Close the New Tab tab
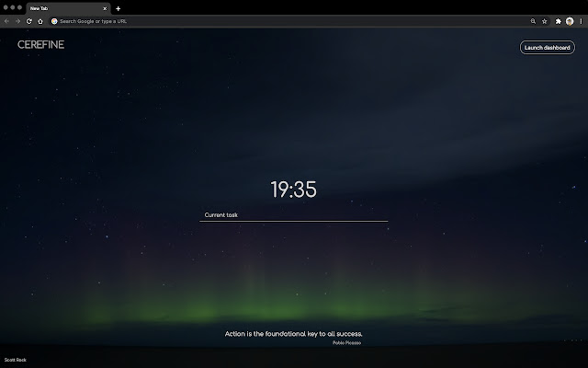This screenshot has height=368, width=588. tap(105, 8)
